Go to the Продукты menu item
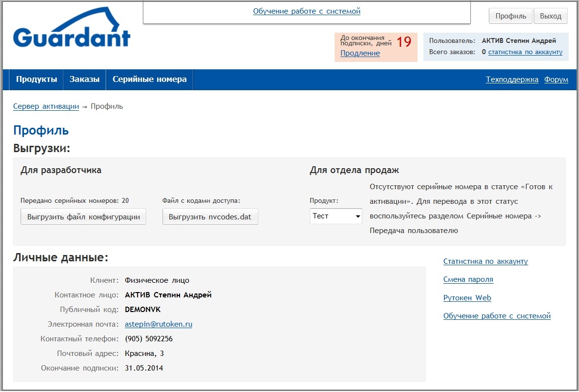 [x=36, y=79]
